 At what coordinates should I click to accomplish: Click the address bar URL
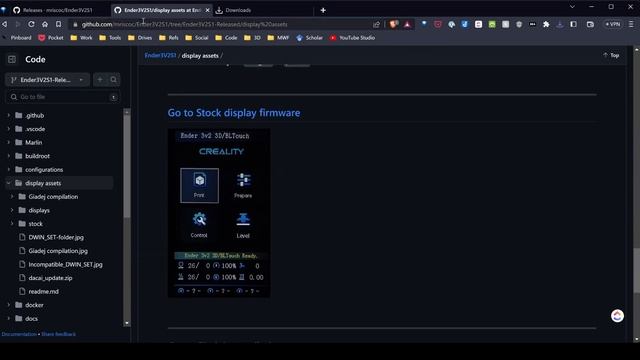tap(184, 24)
